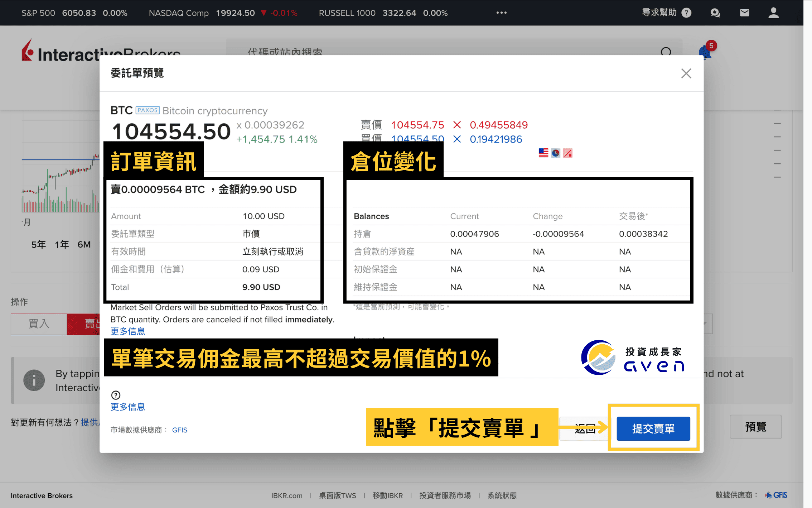Click the commission 0.09 USD value

pos(261,269)
